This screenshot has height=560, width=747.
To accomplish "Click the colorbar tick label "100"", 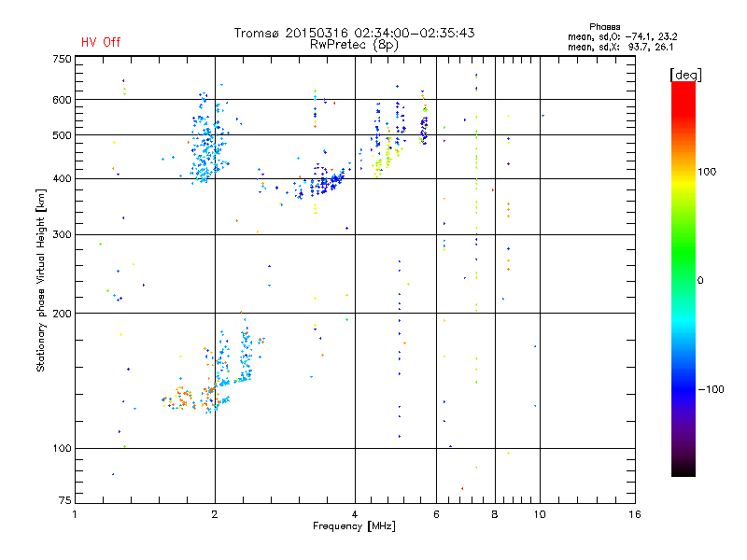I will coord(707,172).
